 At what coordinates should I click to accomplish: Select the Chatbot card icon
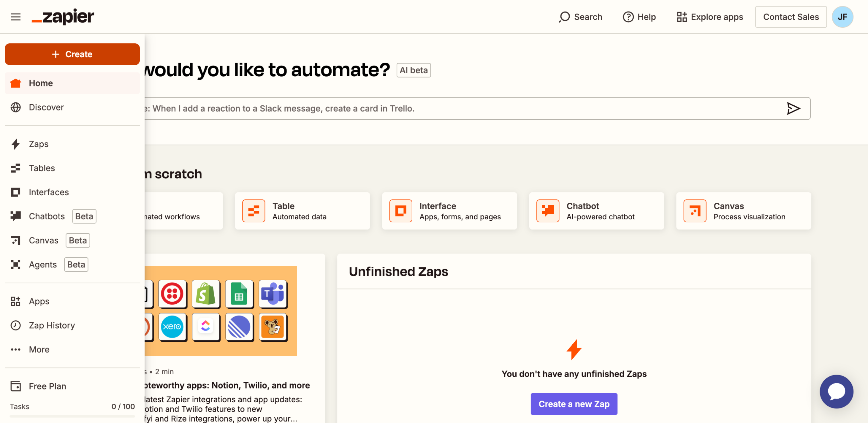[548, 211]
